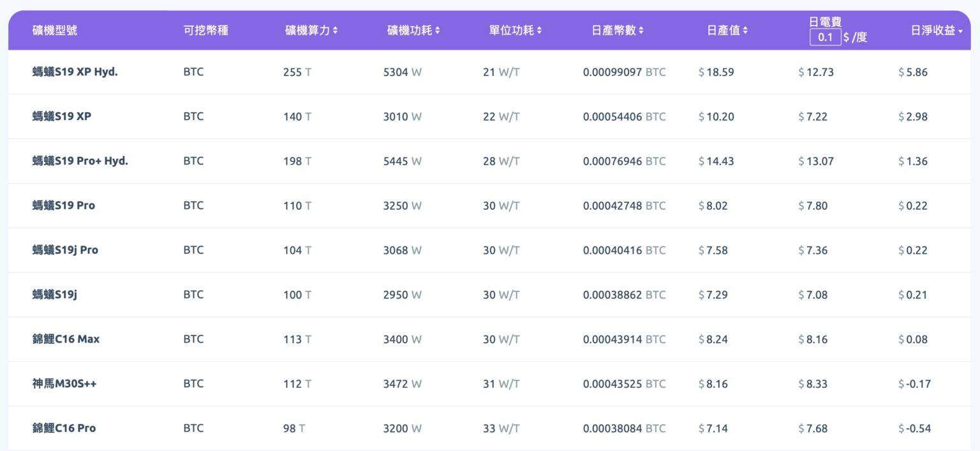Toggle 日淨收益 sort direction arrow

(x=960, y=31)
